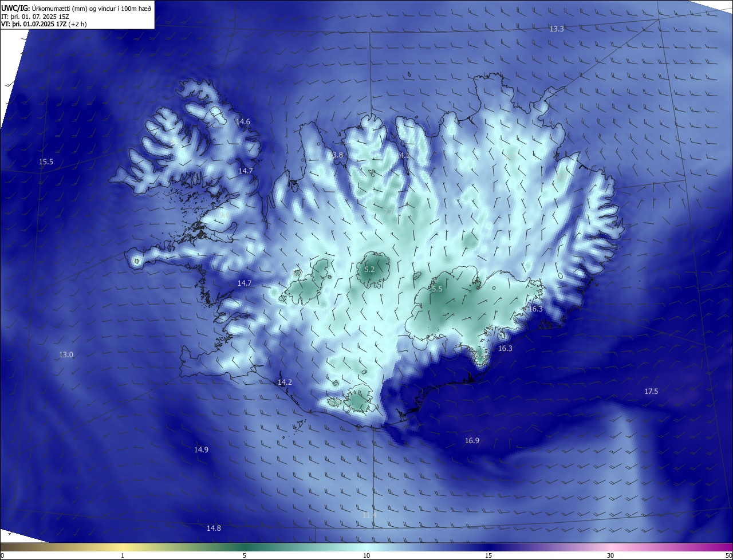Viewport: 733px width, 560px height.
Task: Click the 5.5 value on the large glacier
Action: [437, 290]
